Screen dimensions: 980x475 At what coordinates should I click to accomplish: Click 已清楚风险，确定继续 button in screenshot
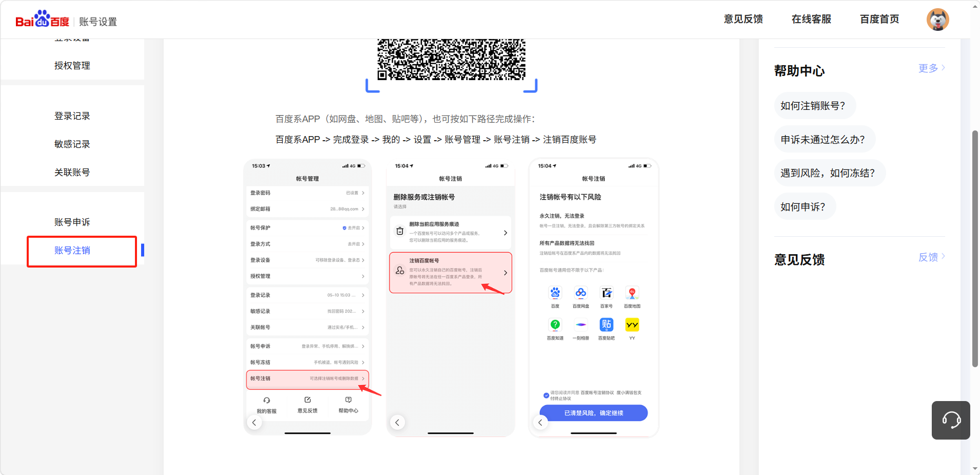pyautogui.click(x=594, y=413)
